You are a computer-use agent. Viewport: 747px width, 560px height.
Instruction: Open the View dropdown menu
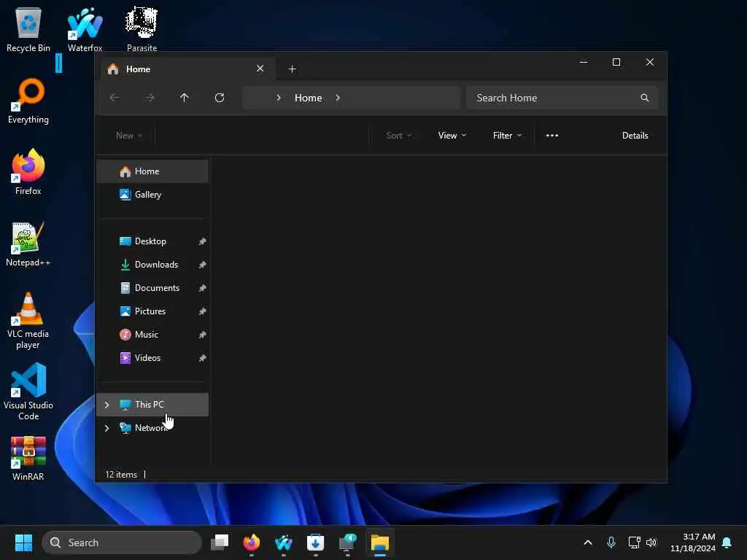tap(452, 135)
